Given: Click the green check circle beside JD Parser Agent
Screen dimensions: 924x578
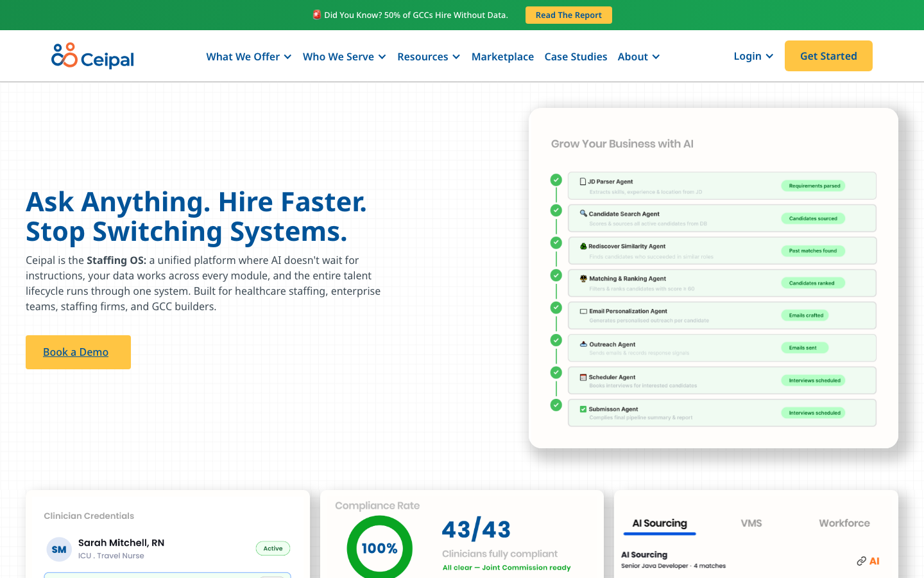Looking at the screenshot, I should (x=556, y=180).
